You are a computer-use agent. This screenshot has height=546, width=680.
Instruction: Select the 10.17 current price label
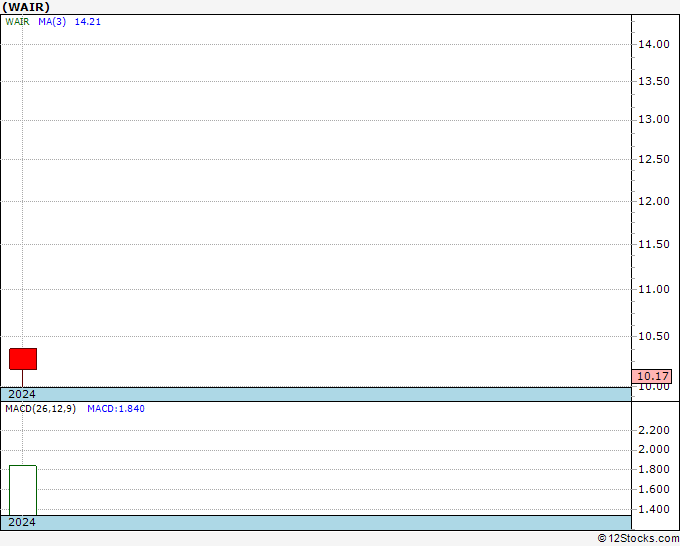(652, 376)
